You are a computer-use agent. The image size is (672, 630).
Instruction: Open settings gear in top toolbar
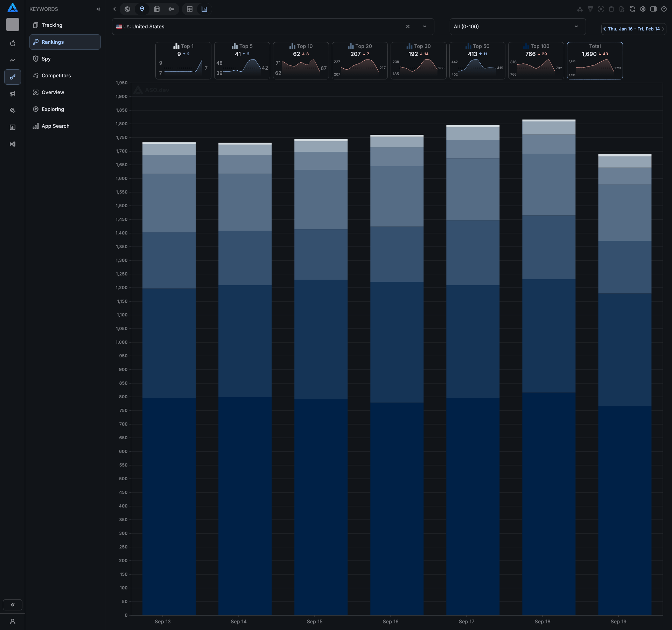[643, 9]
